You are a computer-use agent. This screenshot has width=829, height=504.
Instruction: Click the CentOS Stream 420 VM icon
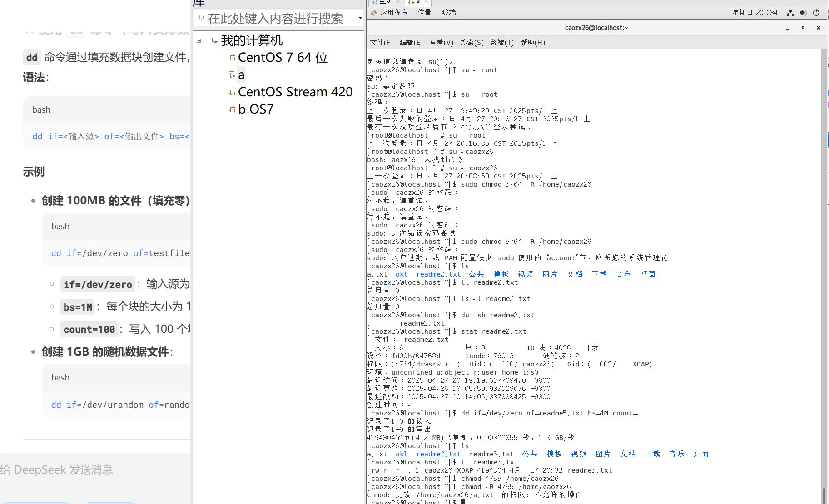tap(232, 92)
